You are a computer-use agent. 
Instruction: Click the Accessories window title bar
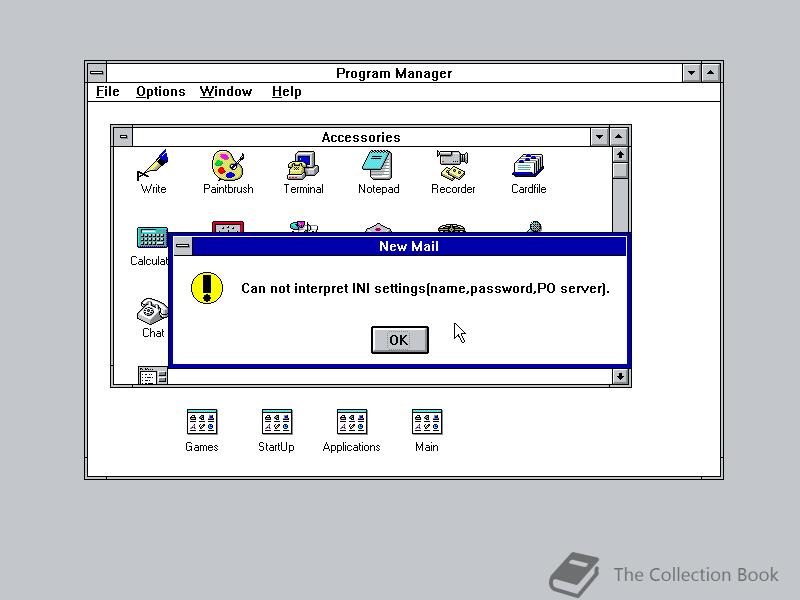click(x=361, y=137)
